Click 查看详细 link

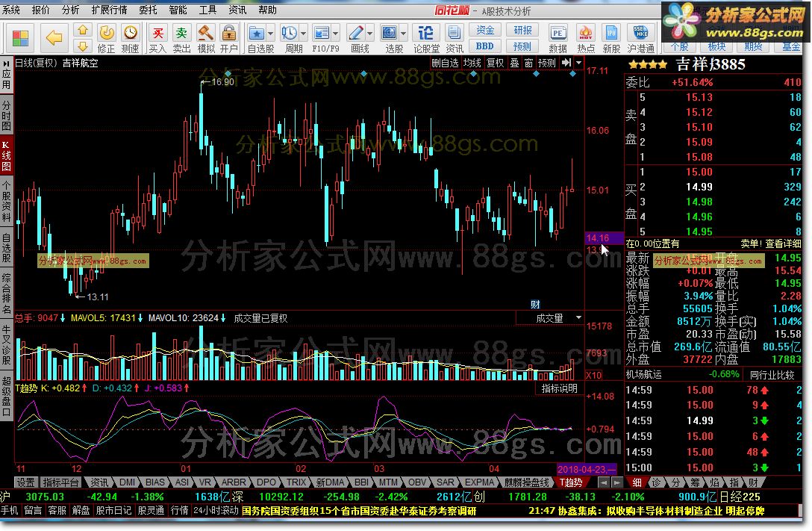coord(783,243)
